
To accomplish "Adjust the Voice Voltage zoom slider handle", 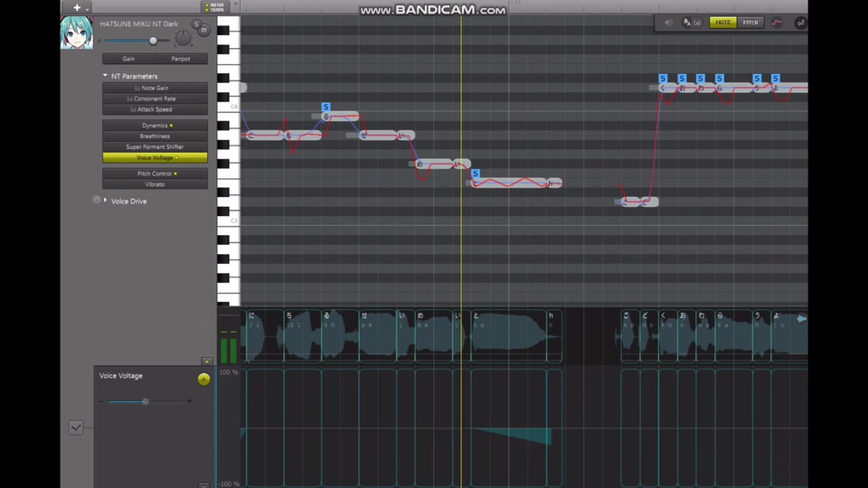I will point(145,401).
